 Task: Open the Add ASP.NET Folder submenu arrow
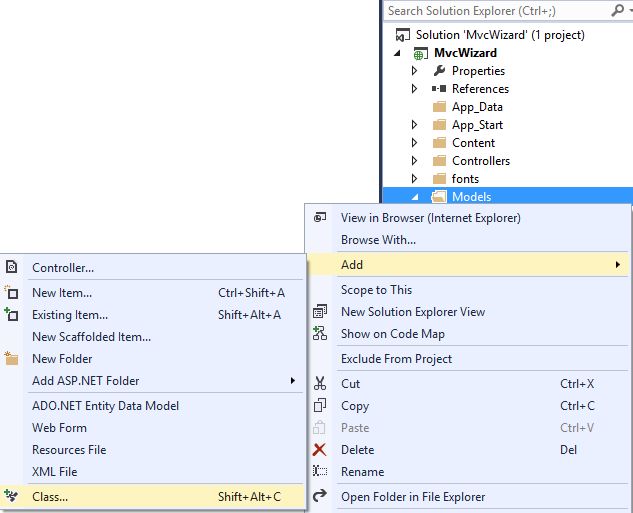[293, 381]
